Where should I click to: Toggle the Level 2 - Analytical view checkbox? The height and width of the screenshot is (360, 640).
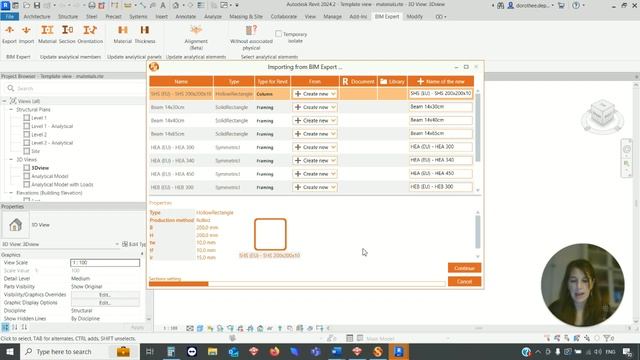pos(27,143)
